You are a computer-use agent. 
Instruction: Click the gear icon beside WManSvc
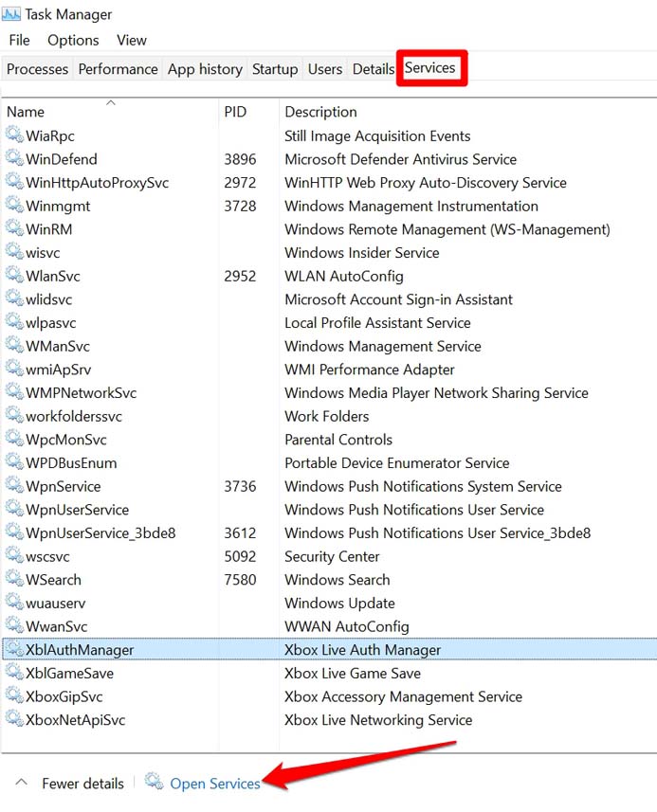[14, 345]
